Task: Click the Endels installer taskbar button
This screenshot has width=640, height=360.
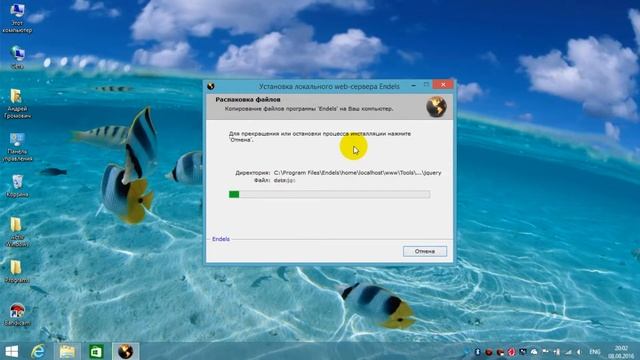Action: pos(125,351)
